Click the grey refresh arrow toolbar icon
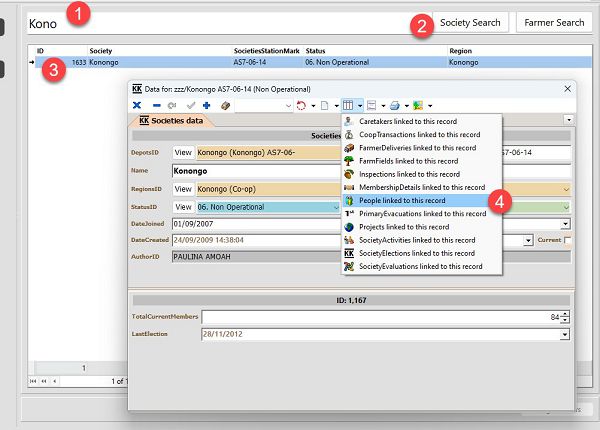 (172, 106)
